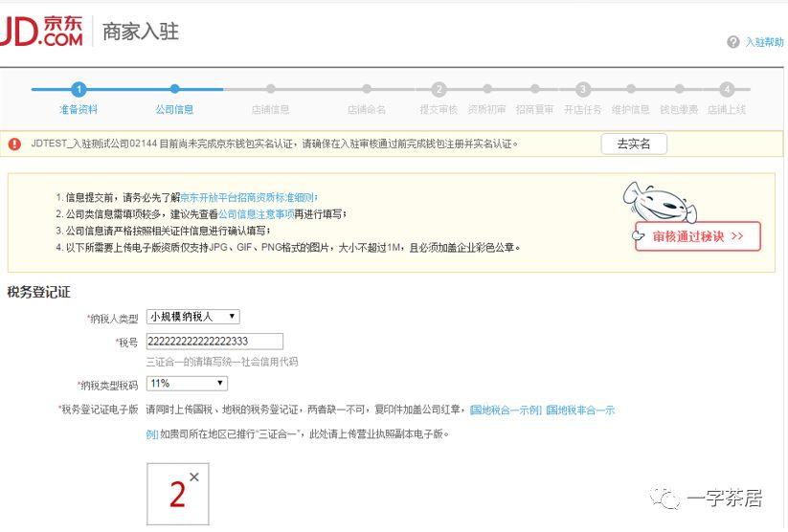The width and height of the screenshot is (788, 532).
Task: Select the 维护信息 step
Action: click(x=631, y=100)
